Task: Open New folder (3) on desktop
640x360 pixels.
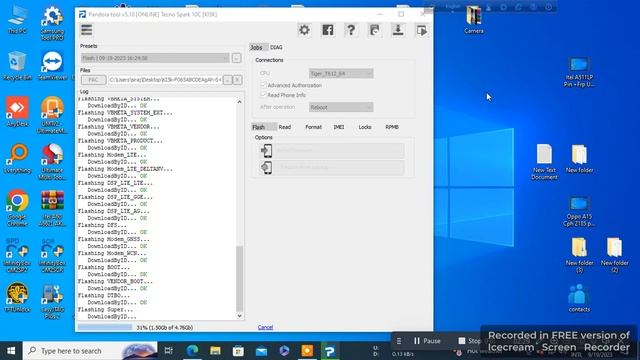Action: [x=579, y=255]
